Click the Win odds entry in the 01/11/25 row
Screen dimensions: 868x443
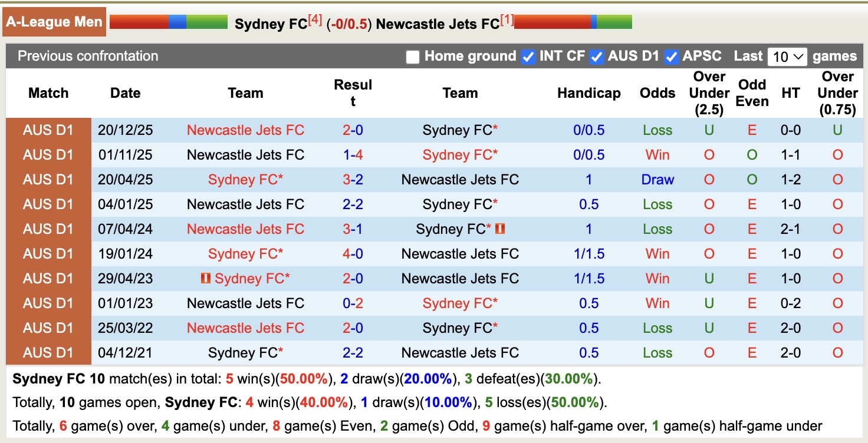[x=657, y=155]
